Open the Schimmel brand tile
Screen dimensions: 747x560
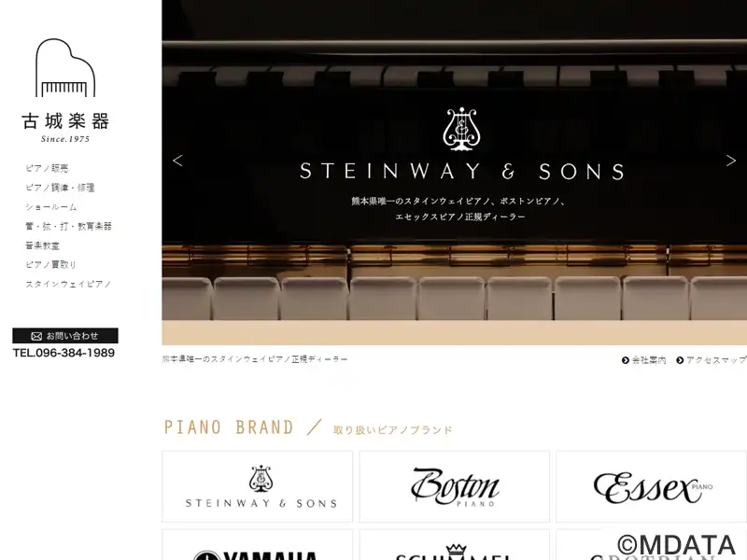(454, 545)
